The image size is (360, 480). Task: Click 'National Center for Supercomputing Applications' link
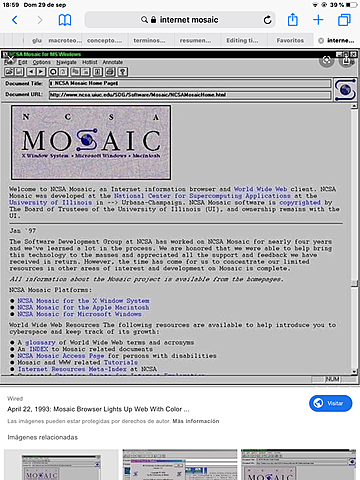202,196
